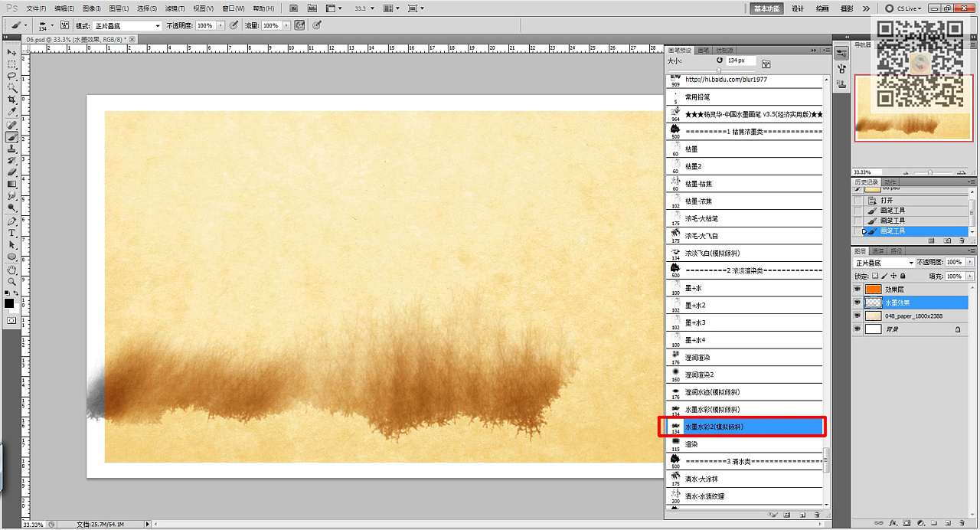Image resolution: width=980 pixels, height=530 pixels.
Task: Open the 滤镜(T) menu
Action: point(175,8)
